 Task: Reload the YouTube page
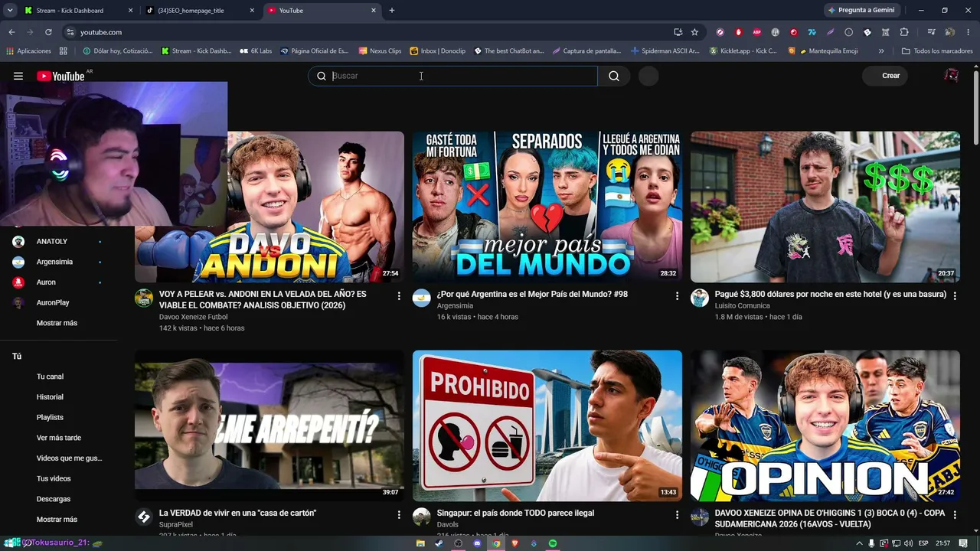tap(48, 32)
